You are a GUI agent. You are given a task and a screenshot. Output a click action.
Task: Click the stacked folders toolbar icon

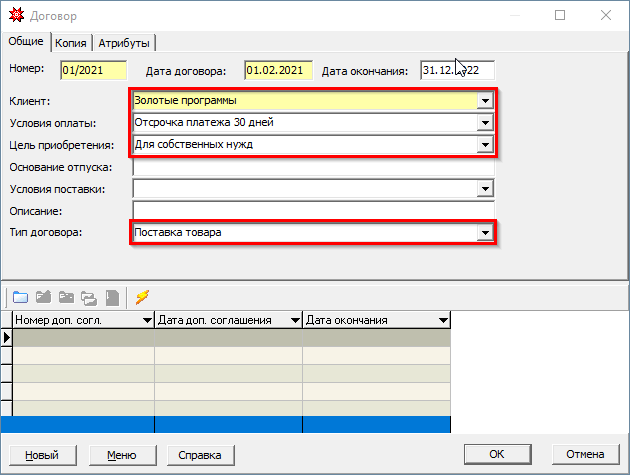coord(89,296)
